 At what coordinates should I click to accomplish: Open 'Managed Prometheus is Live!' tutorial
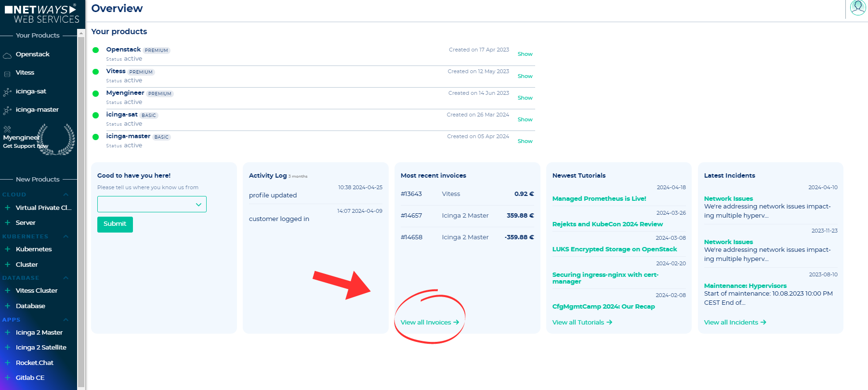click(x=599, y=198)
